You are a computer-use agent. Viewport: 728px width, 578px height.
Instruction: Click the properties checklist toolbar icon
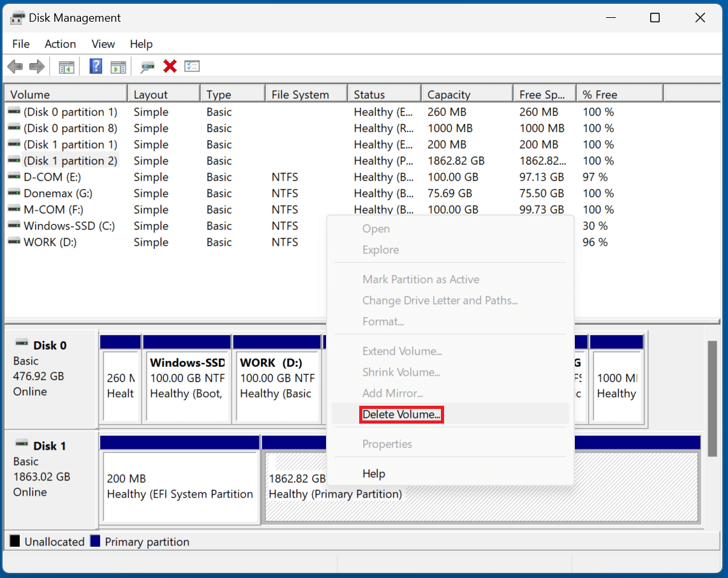[192, 66]
